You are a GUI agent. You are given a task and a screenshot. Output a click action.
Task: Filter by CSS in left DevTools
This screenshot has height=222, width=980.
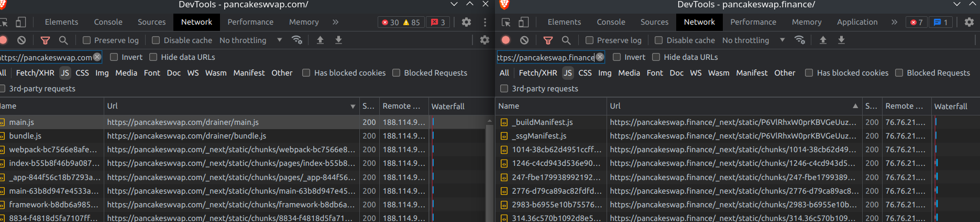82,73
